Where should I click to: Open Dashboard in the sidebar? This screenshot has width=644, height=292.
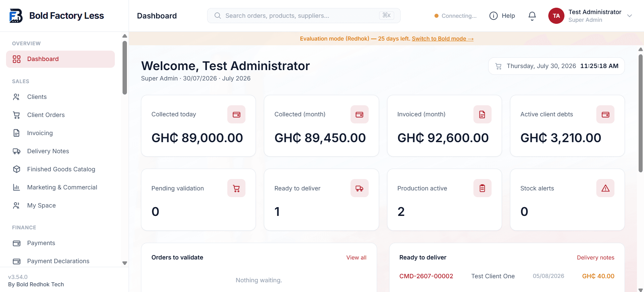[60, 59]
